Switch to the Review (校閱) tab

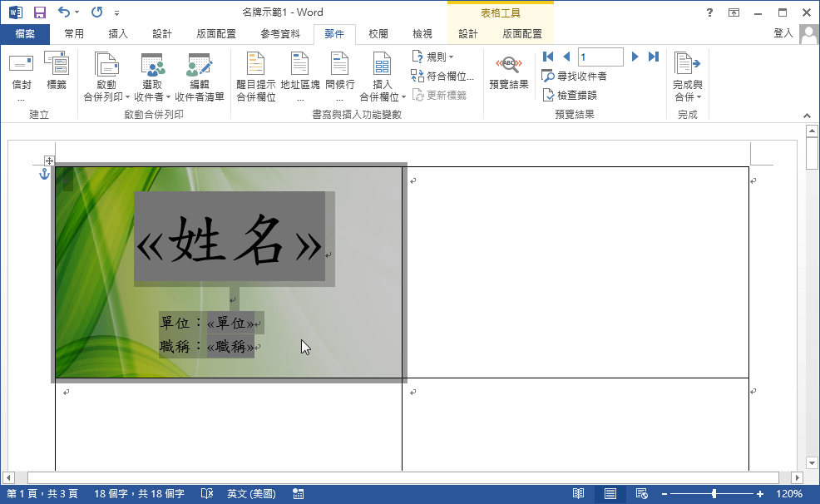point(378,33)
